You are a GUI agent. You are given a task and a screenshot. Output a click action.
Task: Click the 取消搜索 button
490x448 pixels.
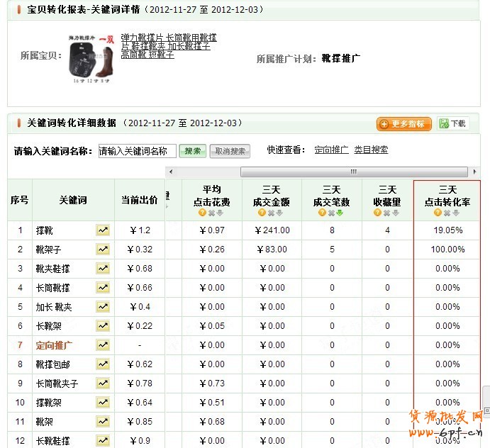click(x=230, y=151)
